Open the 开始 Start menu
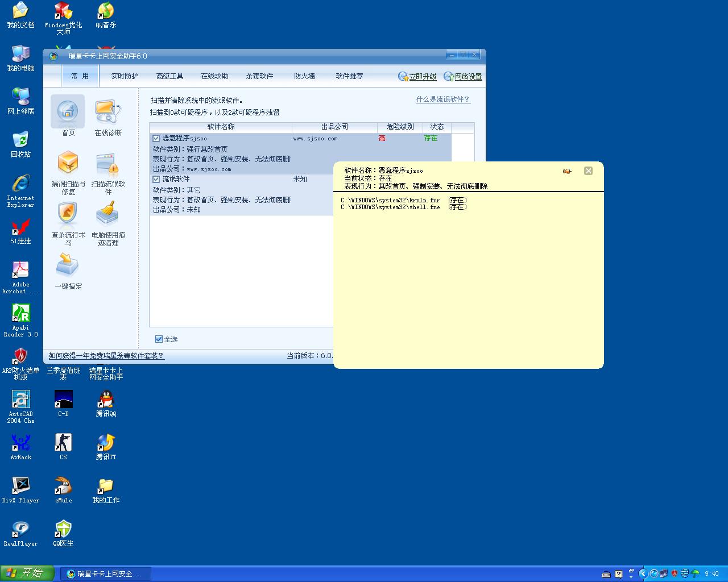This screenshot has height=582, width=728. tap(27, 573)
